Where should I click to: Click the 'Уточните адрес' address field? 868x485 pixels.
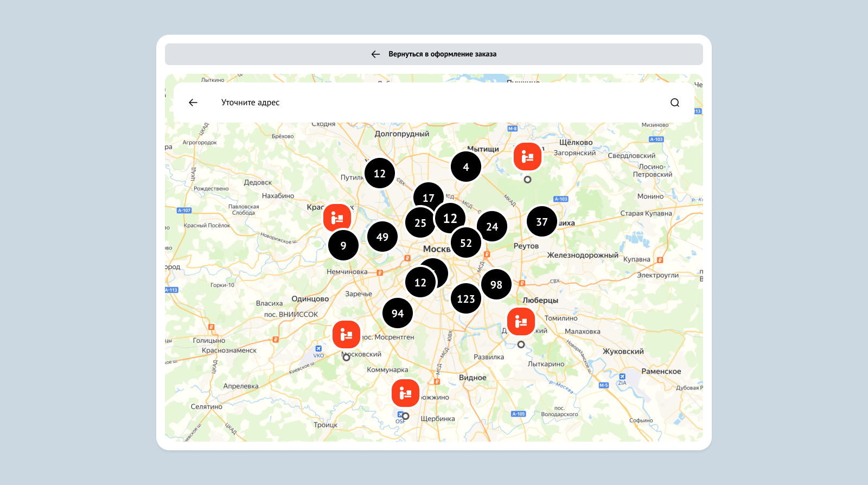tap(434, 103)
